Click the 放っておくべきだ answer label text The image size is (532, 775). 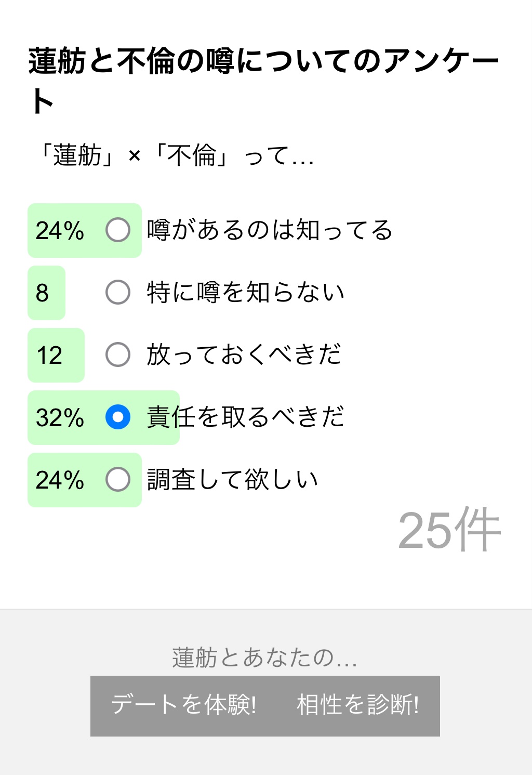pyautogui.click(x=244, y=355)
